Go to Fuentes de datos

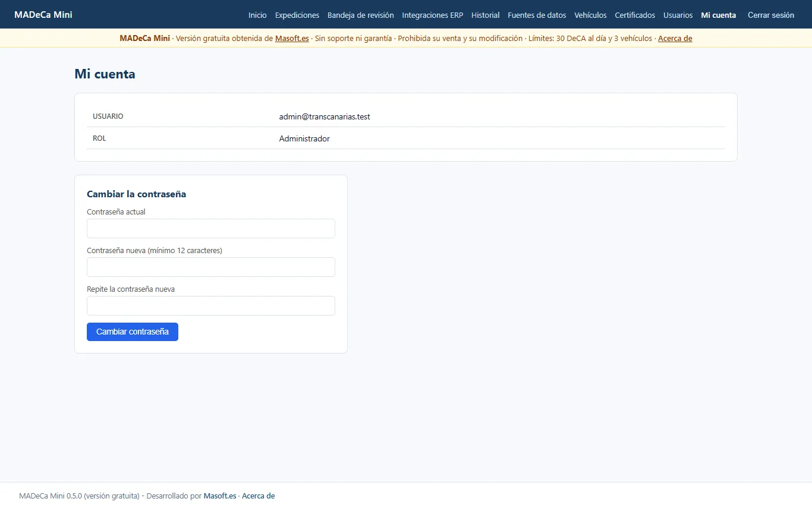[537, 15]
